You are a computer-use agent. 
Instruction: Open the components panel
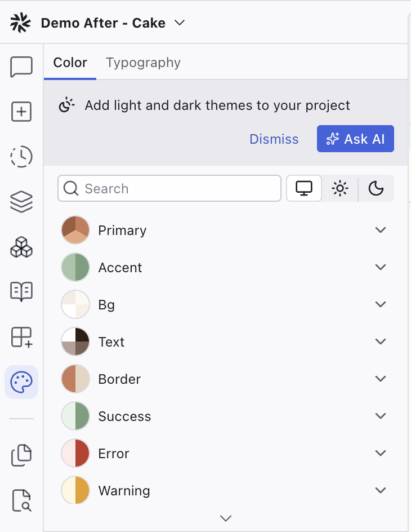click(x=21, y=246)
